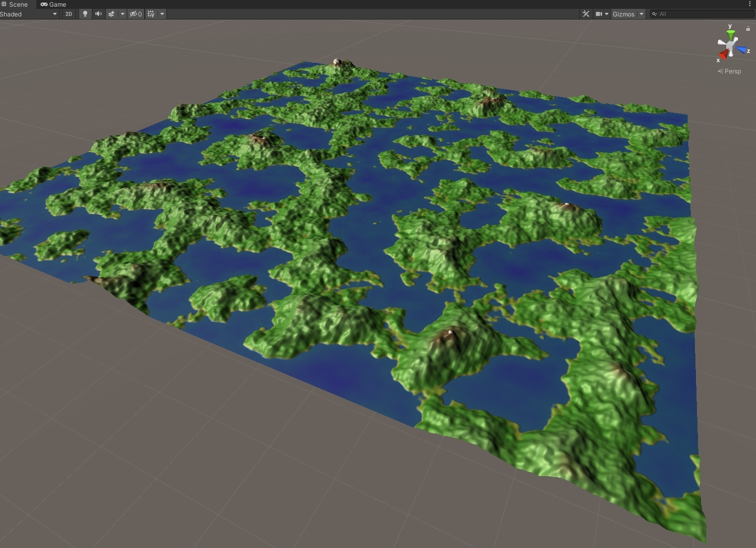
Task: Toggle scene effects (skybox/fog) icon
Action: coord(111,14)
